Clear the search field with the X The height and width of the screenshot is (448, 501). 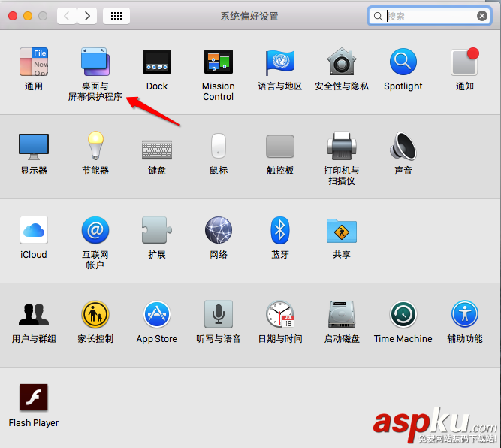[x=482, y=16]
